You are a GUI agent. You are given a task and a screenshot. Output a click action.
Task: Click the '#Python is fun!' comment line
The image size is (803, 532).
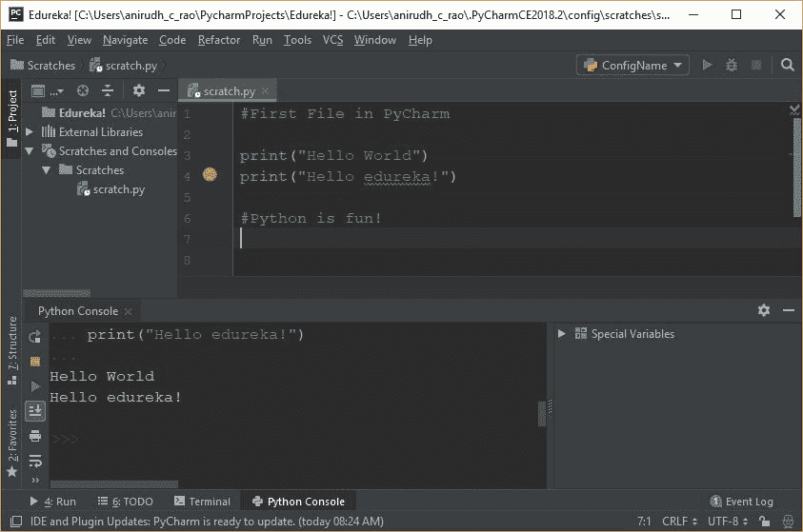pyautogui.click(x=311, y=219)
